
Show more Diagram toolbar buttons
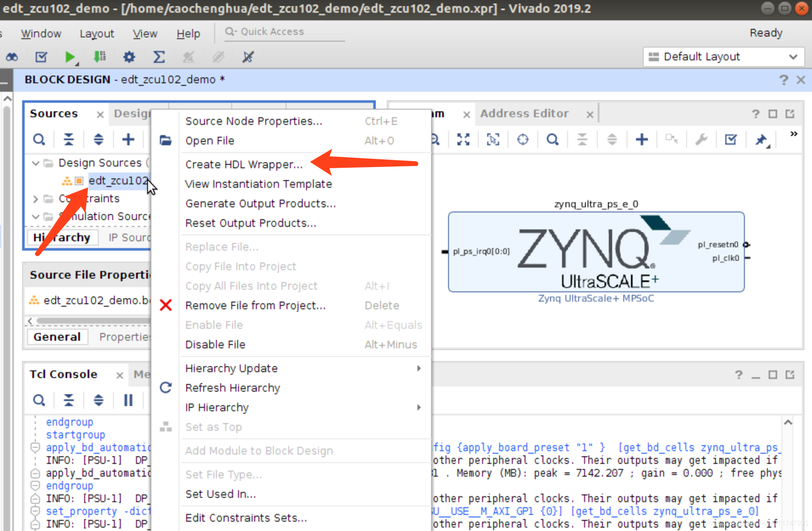(794, 134)
